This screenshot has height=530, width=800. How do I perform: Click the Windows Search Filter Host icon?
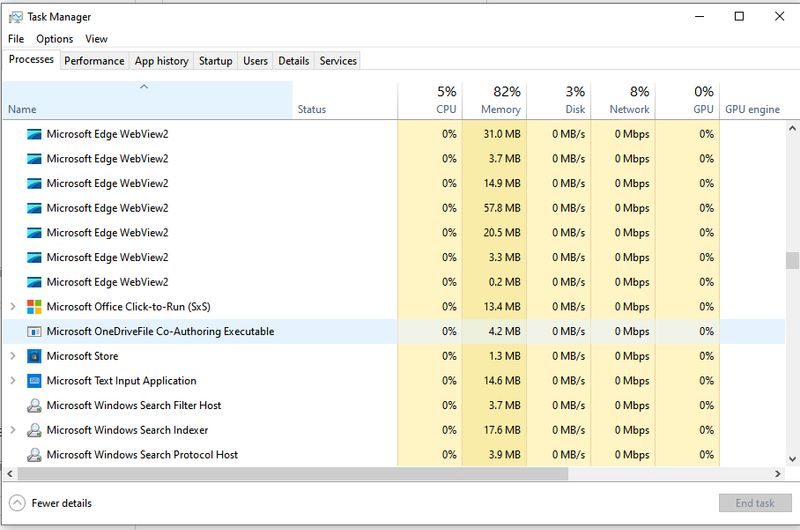point(35,406)
